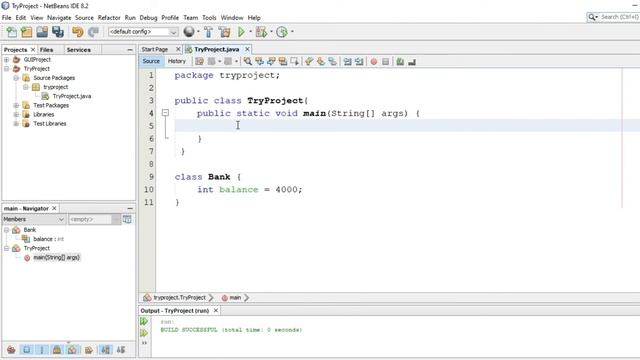This screenshot has height=360, width=640.
Task: Select the Source editor view button
Action: tap(151, 61)
